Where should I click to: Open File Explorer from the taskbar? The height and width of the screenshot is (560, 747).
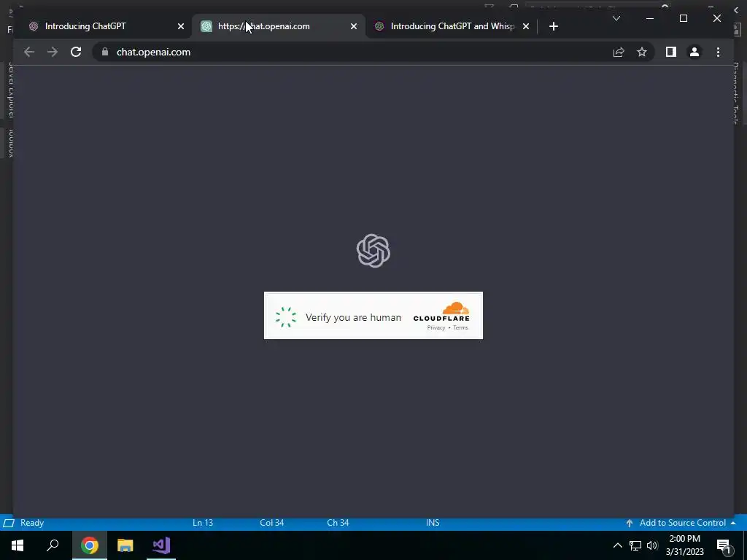pos(125,545)
